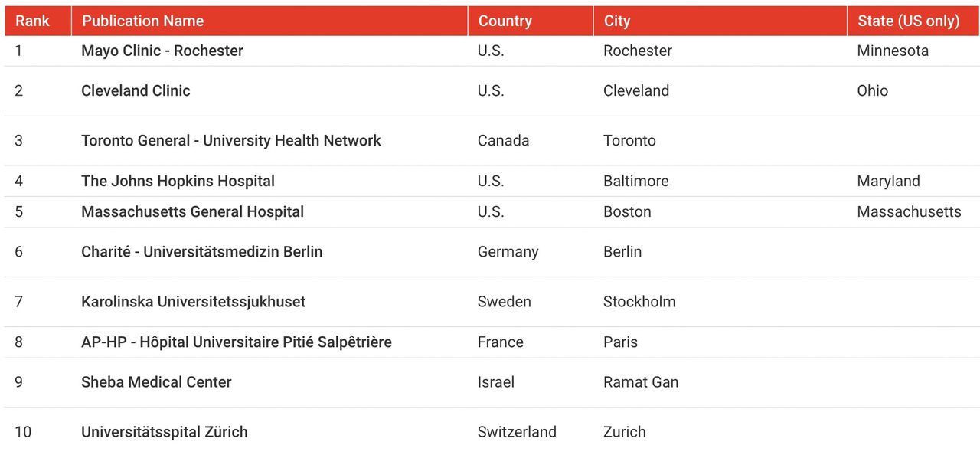Sort by the Publication Name header
The width and height of the screenshot is (980, 455).
coord(142,21)
